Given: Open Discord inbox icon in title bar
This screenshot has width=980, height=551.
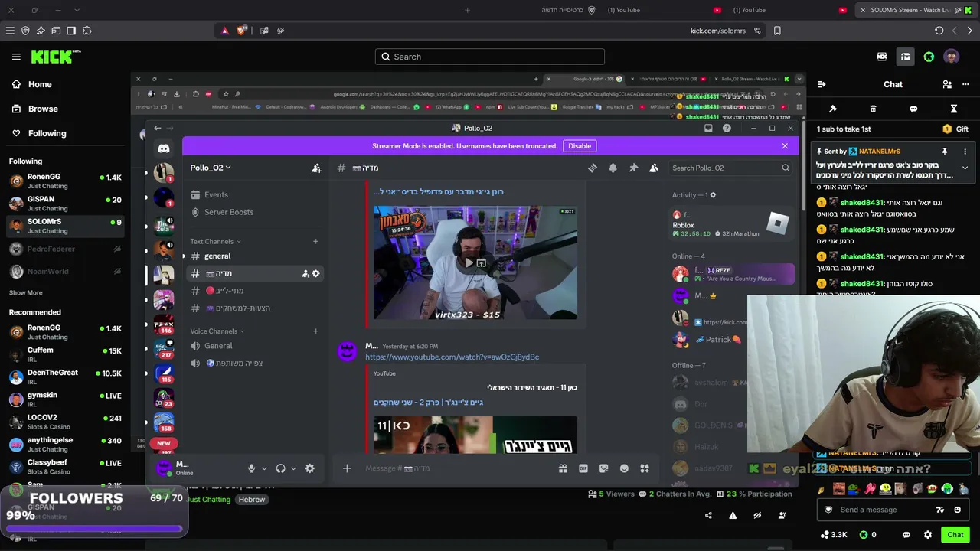Looking at the screenshot, I should click(x=708, y=128).
